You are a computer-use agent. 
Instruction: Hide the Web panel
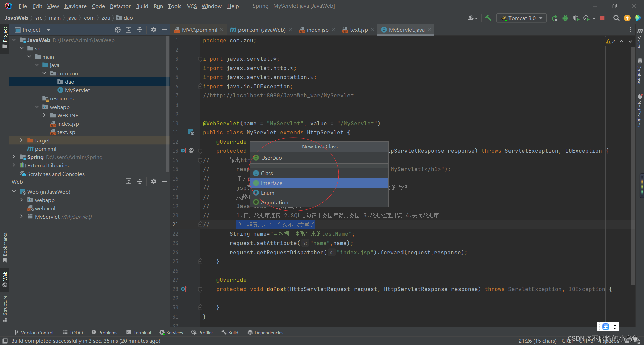pos(164,181)
